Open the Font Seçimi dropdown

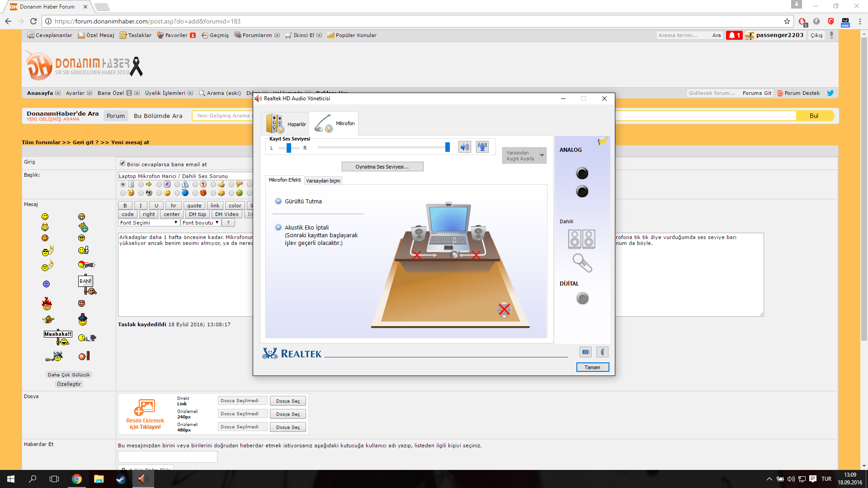point(149,223)
